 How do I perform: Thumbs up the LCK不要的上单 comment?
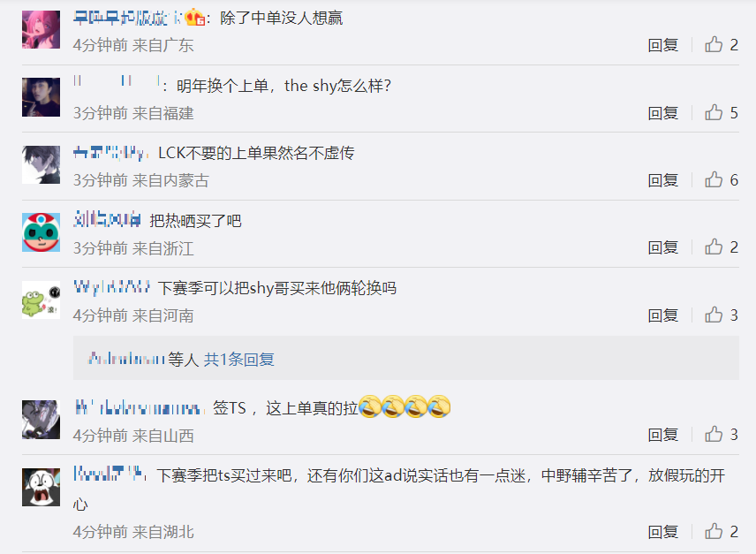coord(714,179)
